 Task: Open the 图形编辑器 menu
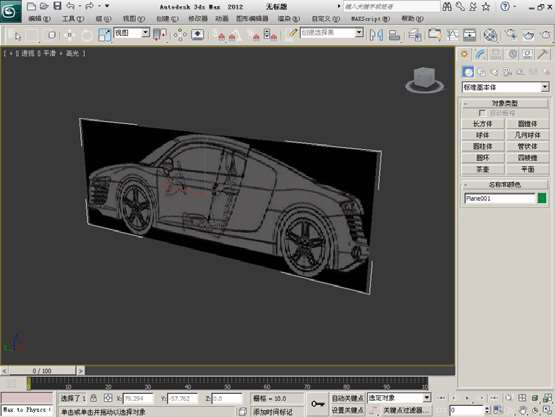[x=252, y=19]
